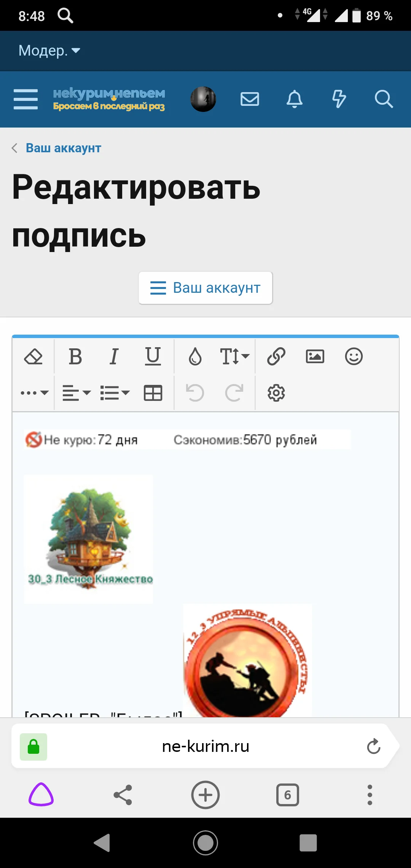
Task: Select the Лесное Княжество treehouse image
Action: (88, 539)
